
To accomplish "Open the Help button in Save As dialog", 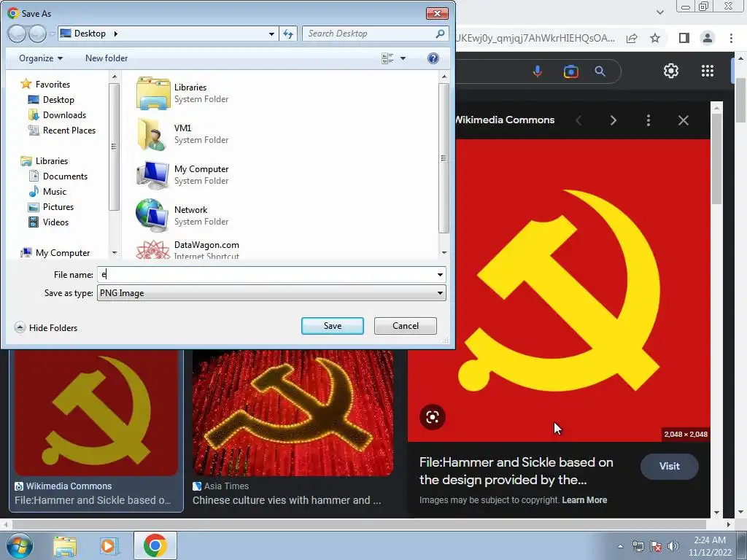I will (x=433, y=58).
